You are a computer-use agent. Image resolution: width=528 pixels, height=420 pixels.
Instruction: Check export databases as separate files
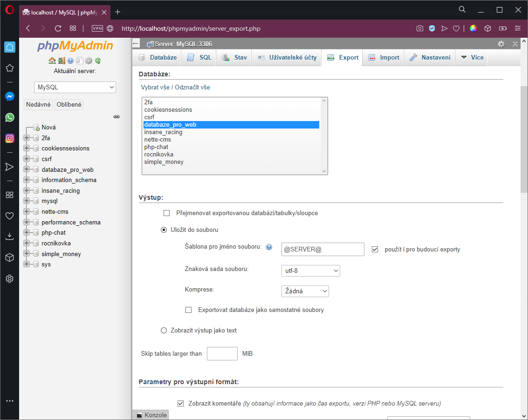point(189,310)
